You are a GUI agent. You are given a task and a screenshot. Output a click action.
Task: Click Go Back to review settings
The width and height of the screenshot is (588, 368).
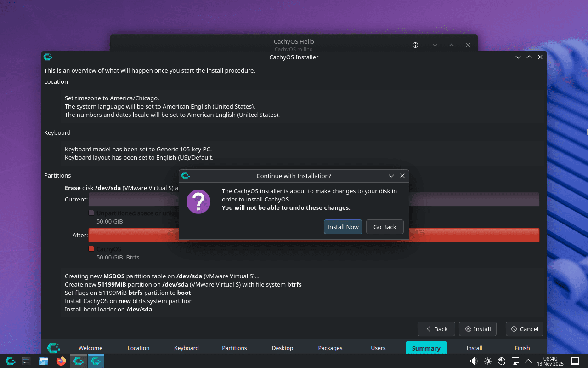coord(384,226)
